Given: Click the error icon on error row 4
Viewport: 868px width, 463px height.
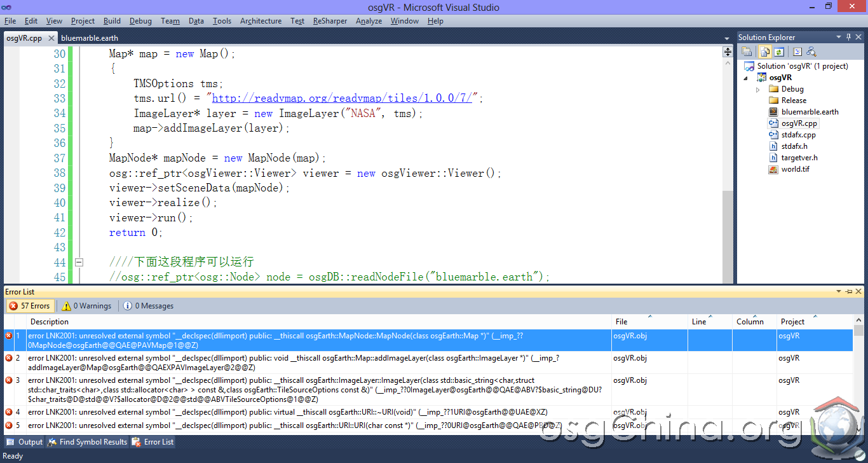Looking at the screenshot, I should pyautogui.click(x=9, y=412).
